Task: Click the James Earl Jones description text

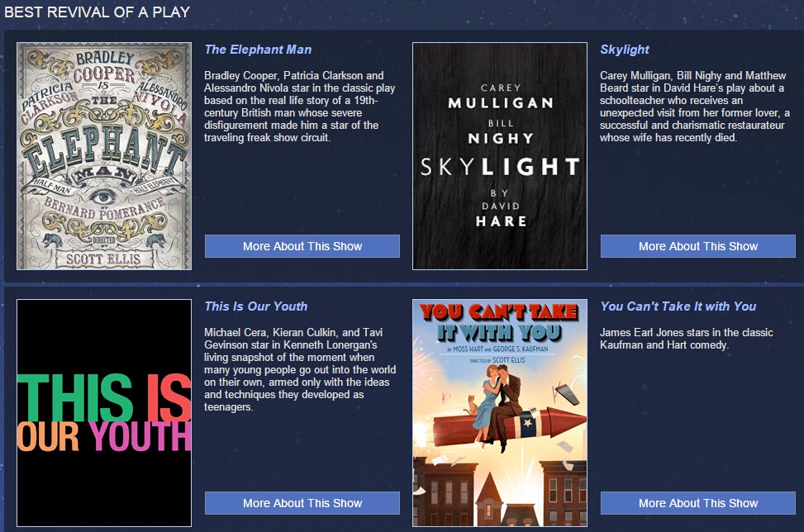Action: coord(687,339)
